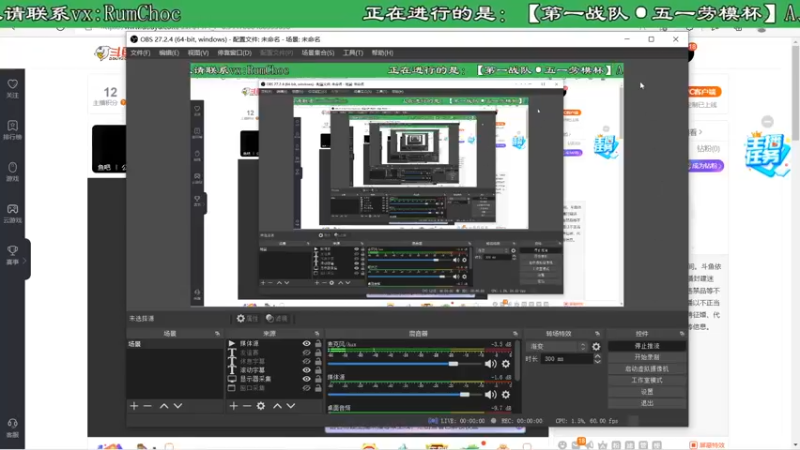Click the 退出 button in controls

point(646,403)
